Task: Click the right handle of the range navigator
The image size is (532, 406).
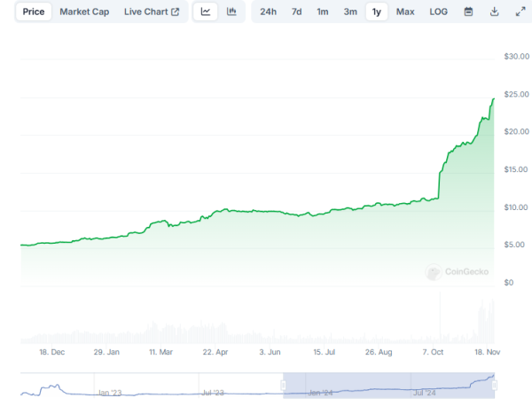Action: [x=495, y=385]
